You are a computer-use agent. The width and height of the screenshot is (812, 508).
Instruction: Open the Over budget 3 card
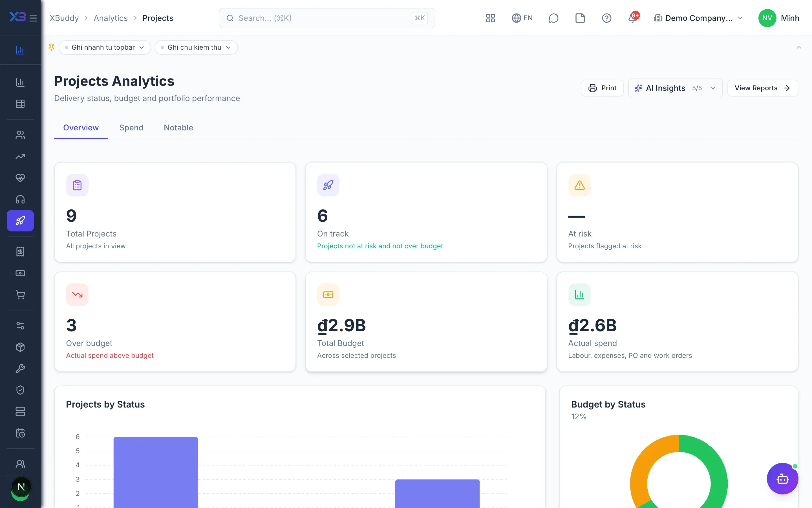pyautogui.click(x=175, y=322)
